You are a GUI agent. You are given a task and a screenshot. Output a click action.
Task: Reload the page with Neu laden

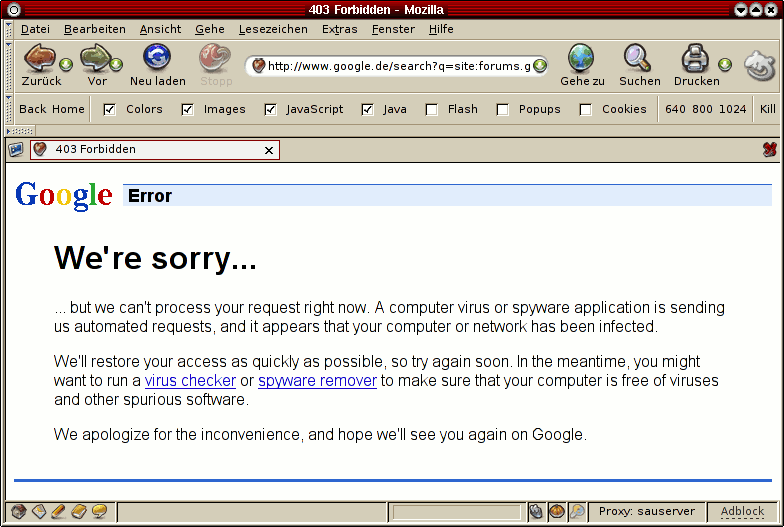click(x=157, y=56)
